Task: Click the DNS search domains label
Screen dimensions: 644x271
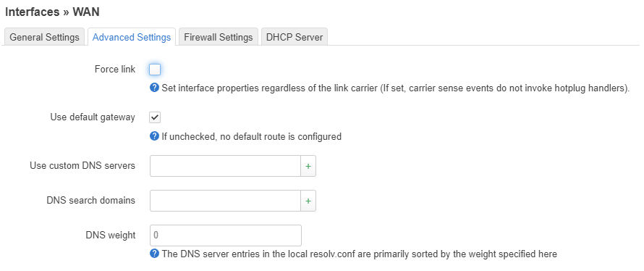Action: click(90, 200)
